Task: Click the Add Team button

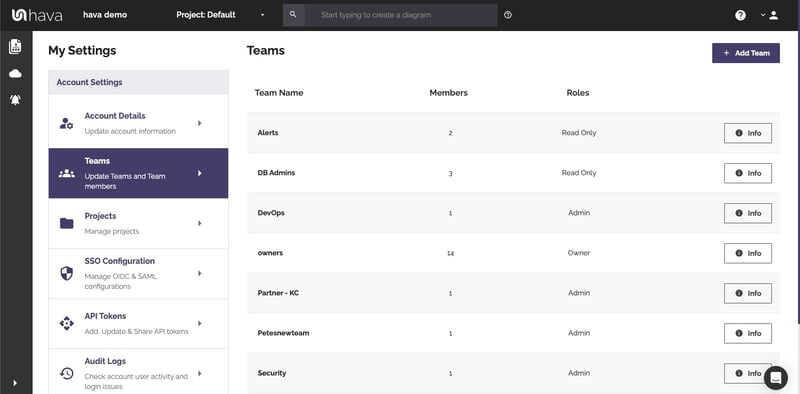Action: [745, 53]
